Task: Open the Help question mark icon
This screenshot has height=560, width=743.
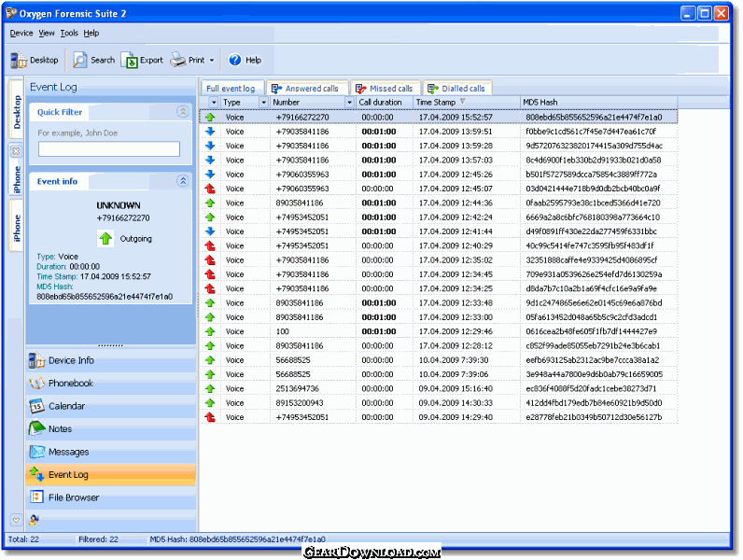Action: pyautogui.click(x=235, y=60)
